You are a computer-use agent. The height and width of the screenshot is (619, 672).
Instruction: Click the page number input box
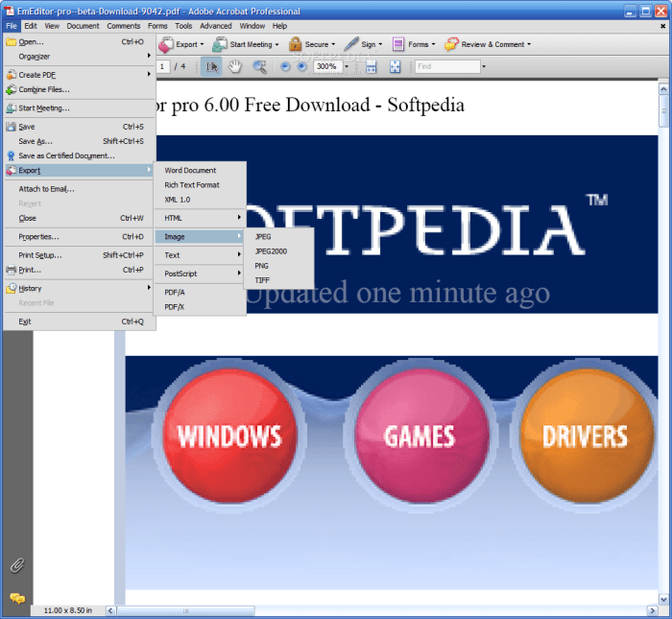tap(163, 66)
